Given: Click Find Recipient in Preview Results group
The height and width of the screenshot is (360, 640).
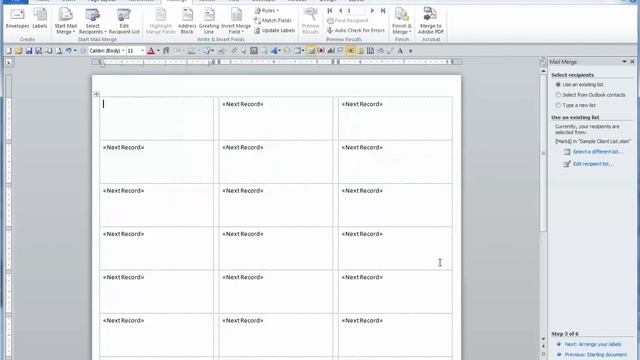Looking at the screenshot, I should (x=347, y=20).
